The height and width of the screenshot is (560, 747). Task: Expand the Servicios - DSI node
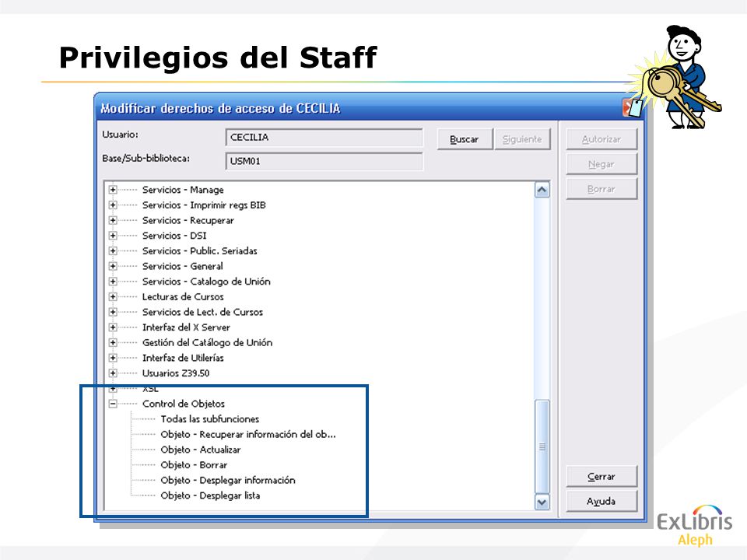113,235
